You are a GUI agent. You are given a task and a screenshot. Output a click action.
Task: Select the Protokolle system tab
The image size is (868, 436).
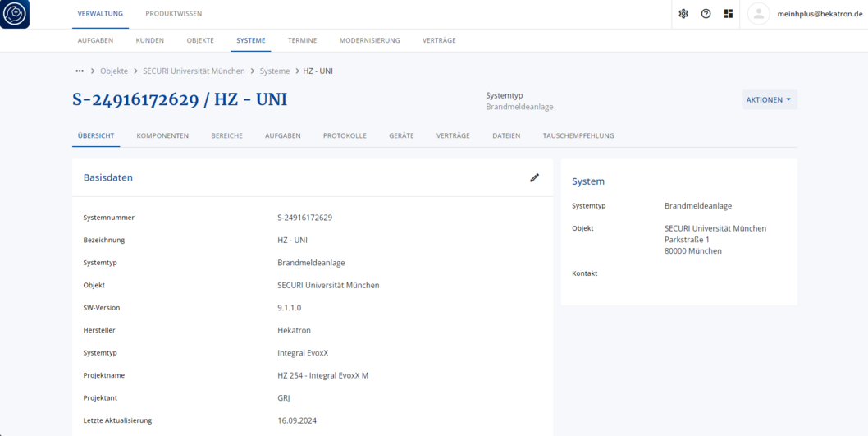point(345,135)
